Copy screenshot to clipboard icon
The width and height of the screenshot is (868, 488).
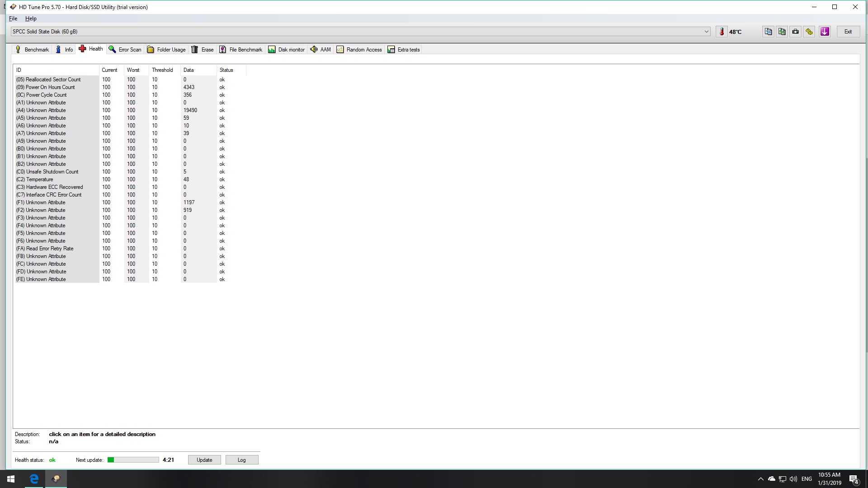point(782,32)
